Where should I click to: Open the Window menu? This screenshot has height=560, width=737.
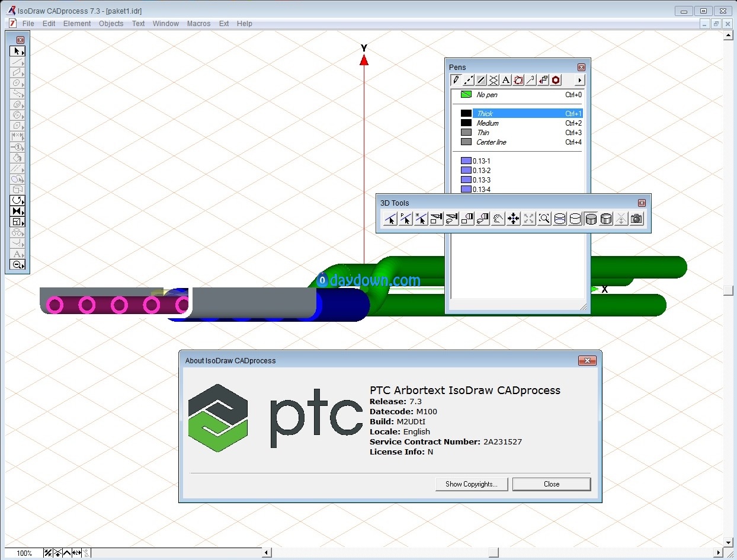tap(166, 24)
